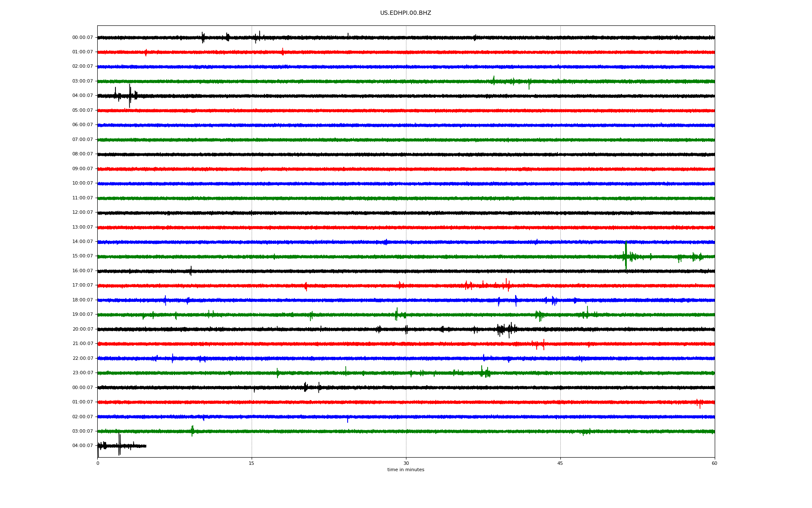The height and width of the screenshot is (508, 812).
Task: Click the 23:00:07 trace time label
Action: pos(82,373)
